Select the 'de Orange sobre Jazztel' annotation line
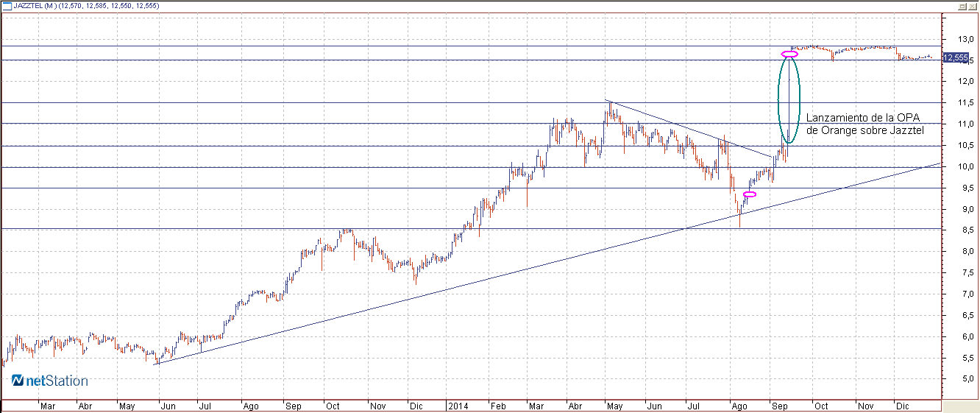Viewport: 980px width, 413px height. pyautogui.click(x=865, y=130)
